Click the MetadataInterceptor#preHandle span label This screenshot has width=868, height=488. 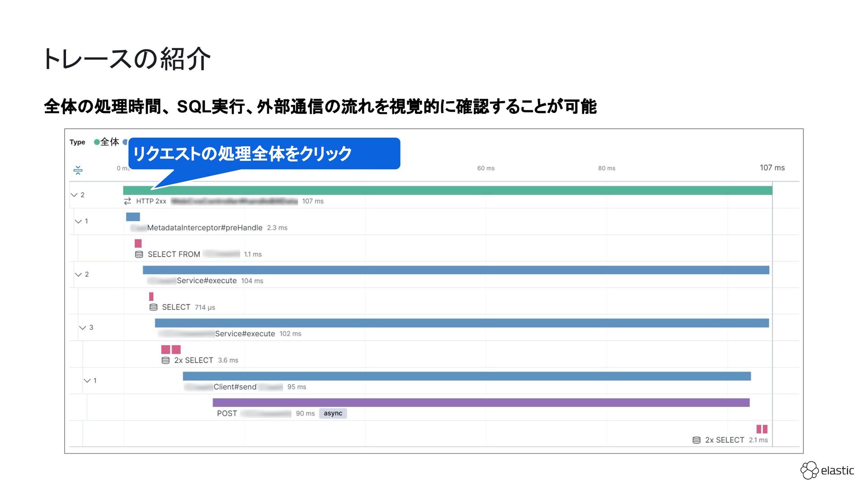point(204,228)
